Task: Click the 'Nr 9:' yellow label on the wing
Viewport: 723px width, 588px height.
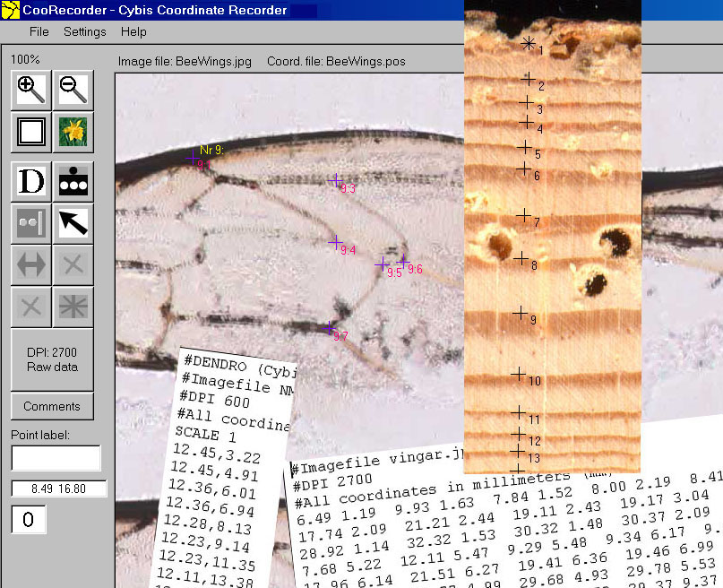Action: (x=211, y=150)
